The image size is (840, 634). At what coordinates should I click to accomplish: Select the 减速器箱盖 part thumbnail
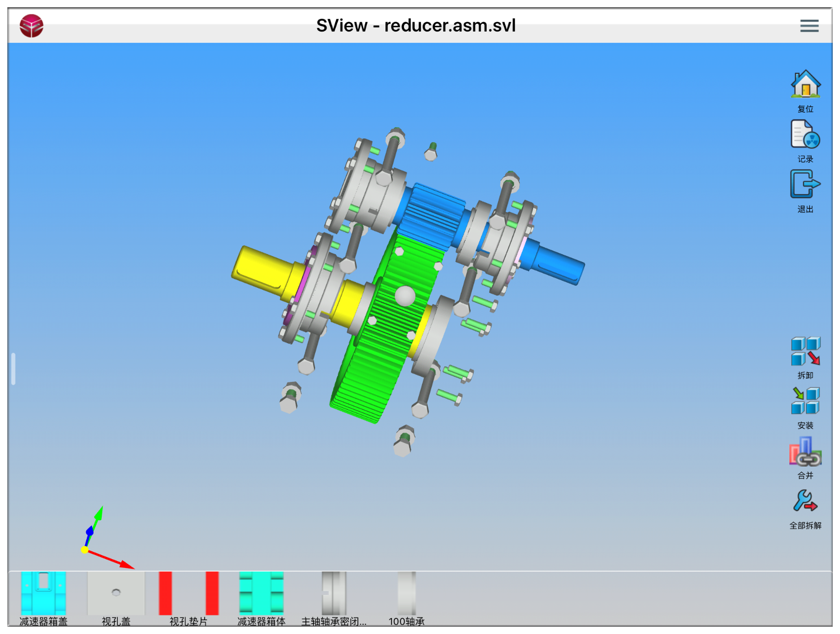[43, 593]
